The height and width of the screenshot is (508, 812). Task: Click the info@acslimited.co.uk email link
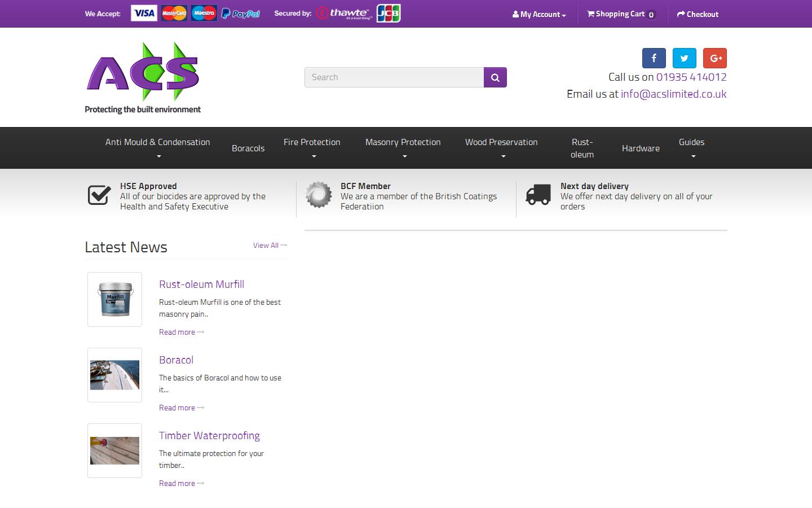[x=673, y=94]
